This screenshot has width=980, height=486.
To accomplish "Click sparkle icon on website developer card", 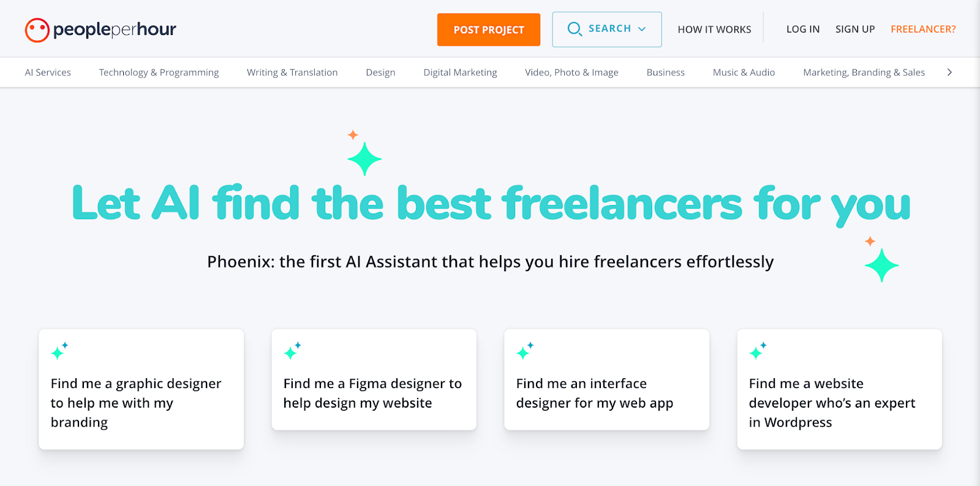I will tap(758, 351).
